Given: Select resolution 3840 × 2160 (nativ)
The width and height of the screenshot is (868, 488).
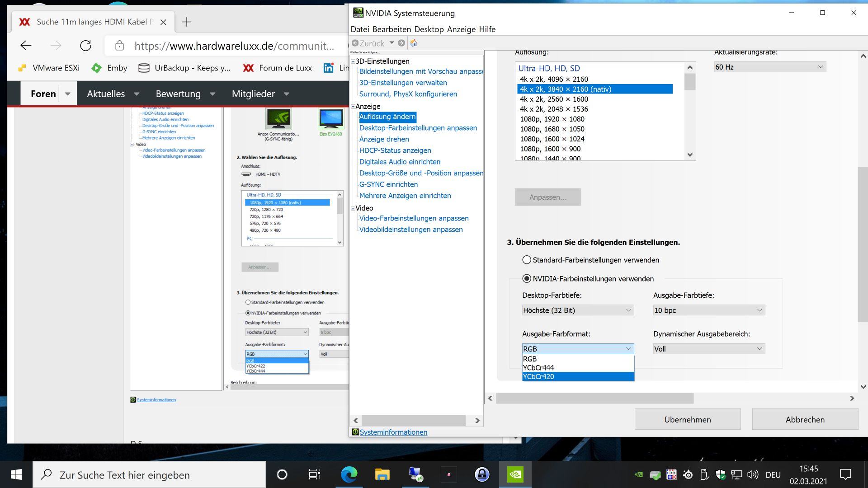Looking at the screenshot, I should pyautogui.click(x=594, y=89).
